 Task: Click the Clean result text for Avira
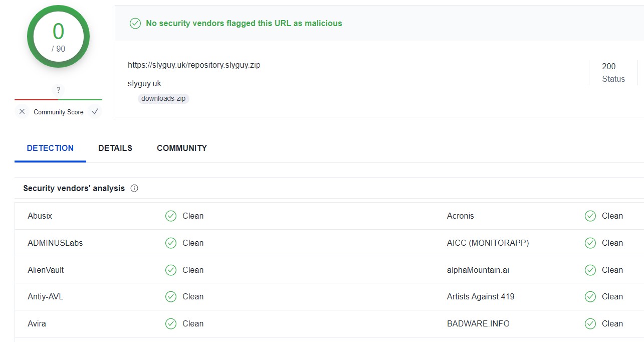193,324
